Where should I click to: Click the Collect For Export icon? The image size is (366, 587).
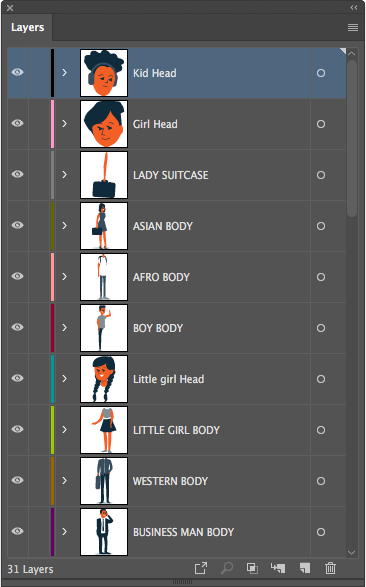[x=201, y=568]
